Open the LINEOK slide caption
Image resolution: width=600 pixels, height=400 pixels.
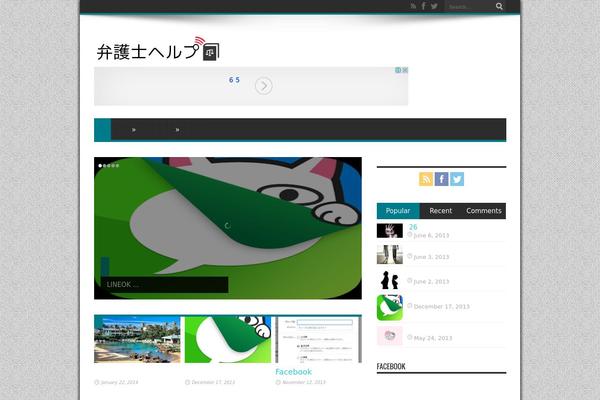(165, 284)
